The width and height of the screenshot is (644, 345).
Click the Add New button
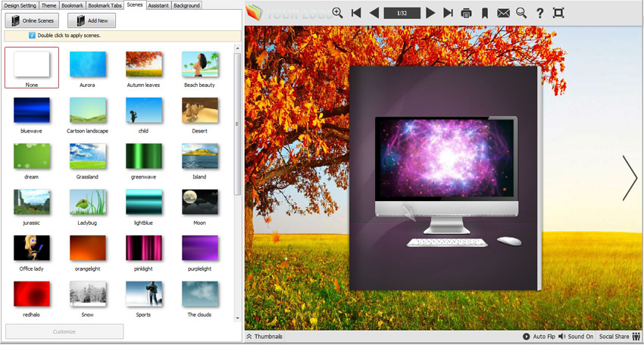point(92,20)
